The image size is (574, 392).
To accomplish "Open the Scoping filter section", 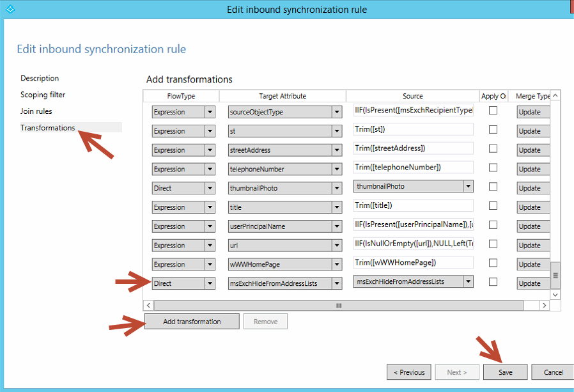I will (x=43, y=95).
